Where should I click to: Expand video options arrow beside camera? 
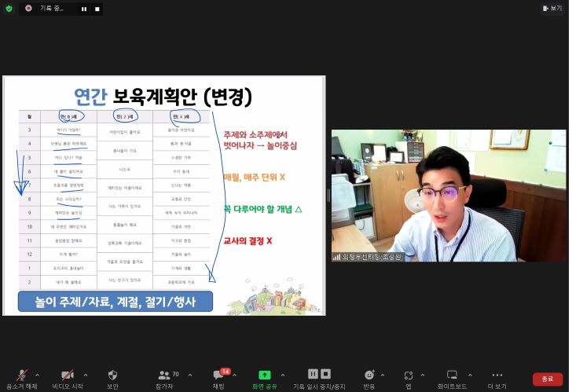(x=86, y=375)
